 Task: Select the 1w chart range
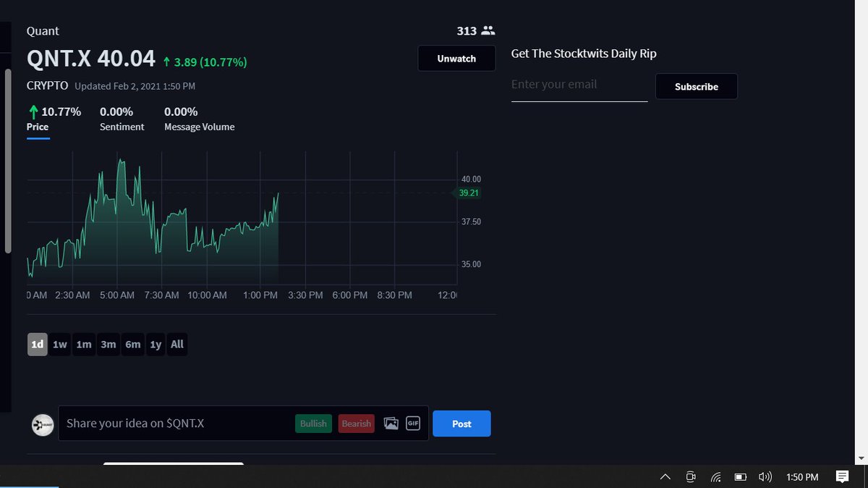[x=60, y=345]
